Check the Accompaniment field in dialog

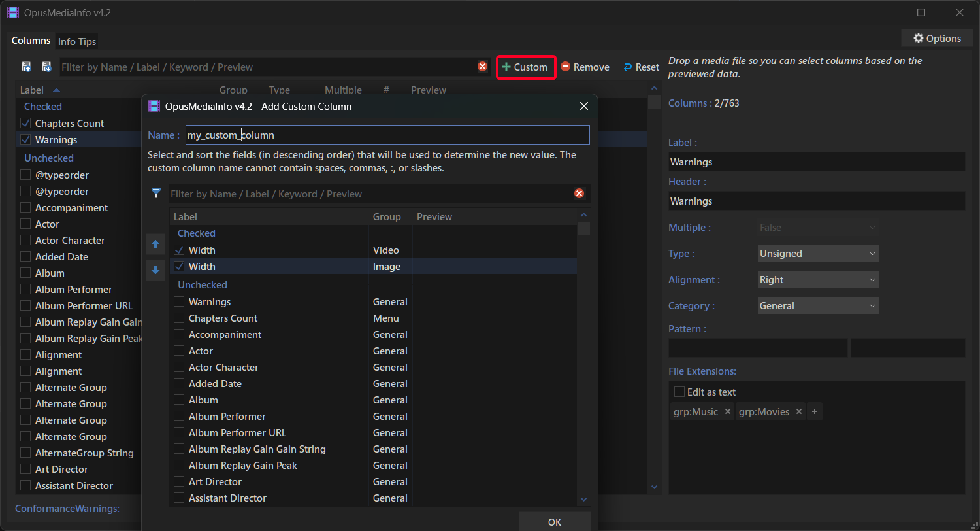coord(179,335)
